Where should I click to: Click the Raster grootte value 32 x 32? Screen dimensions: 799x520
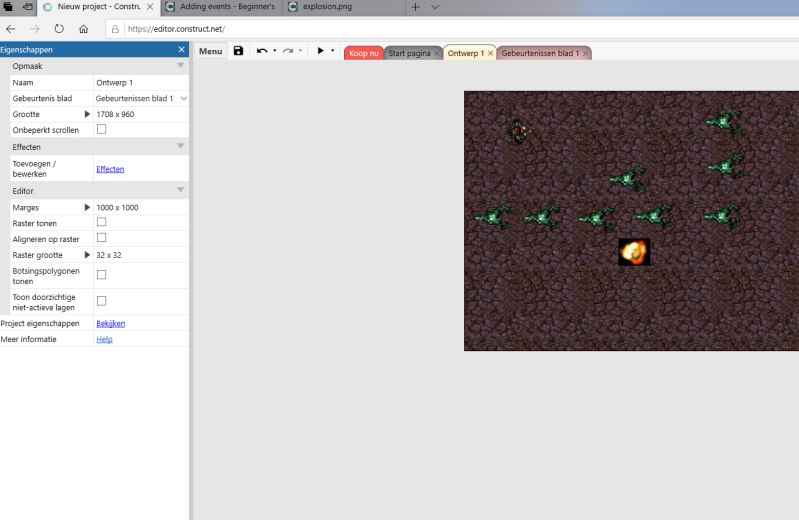(x=109, y=255)
